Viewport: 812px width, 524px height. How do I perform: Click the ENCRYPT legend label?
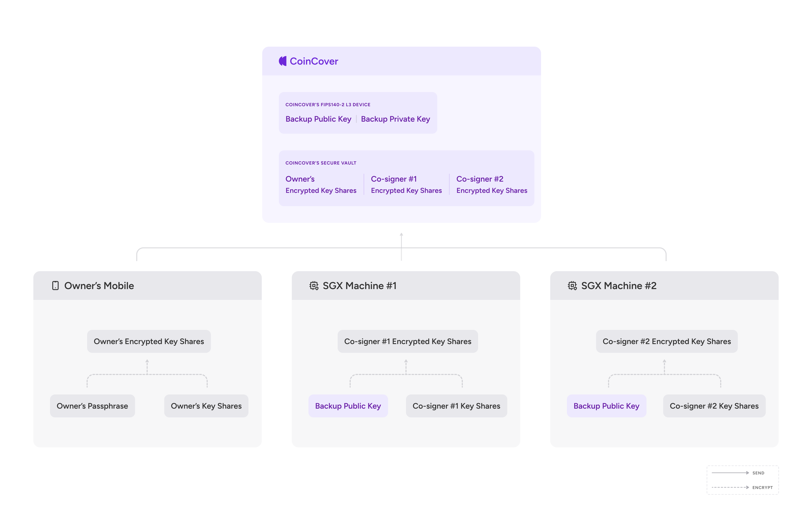click(762, 488)
